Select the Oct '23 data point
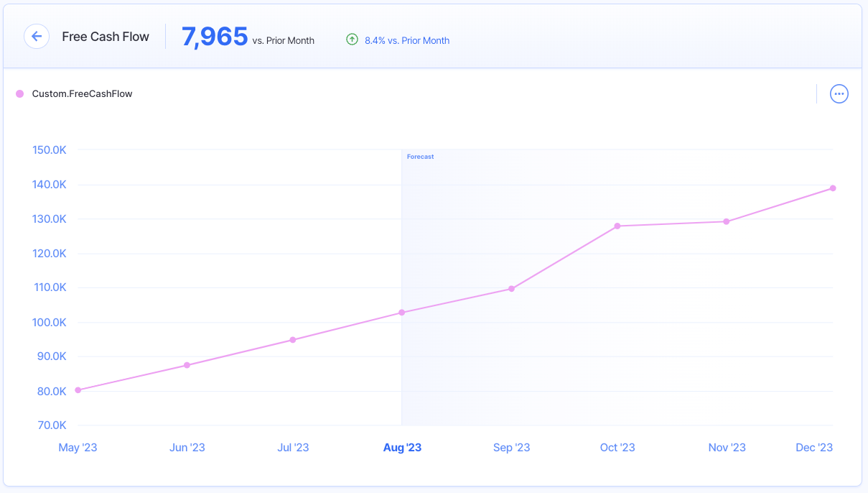 tap(617, 226)
